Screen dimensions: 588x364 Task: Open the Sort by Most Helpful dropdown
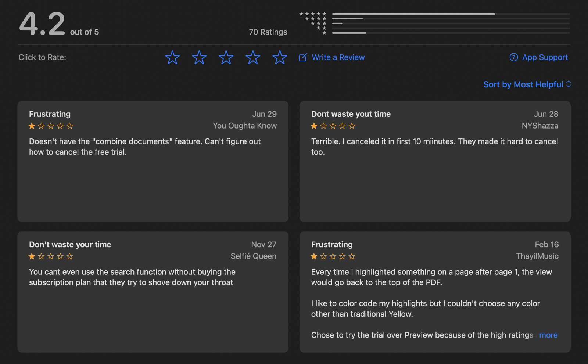[x=523, y=84]
